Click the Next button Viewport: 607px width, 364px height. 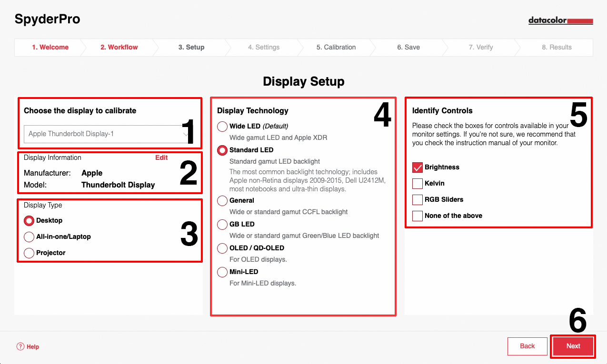coord(573,346)
